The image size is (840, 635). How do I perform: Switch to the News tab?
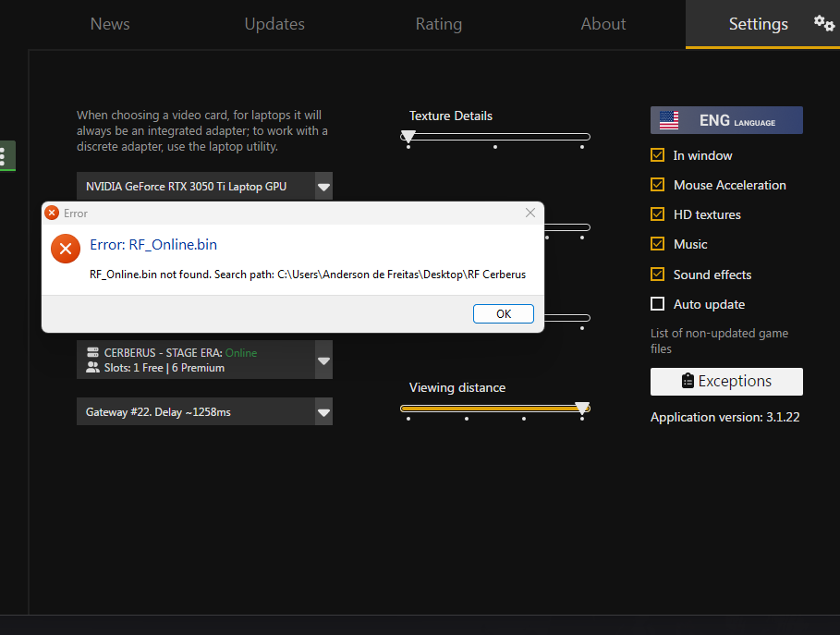click(110, 24)
